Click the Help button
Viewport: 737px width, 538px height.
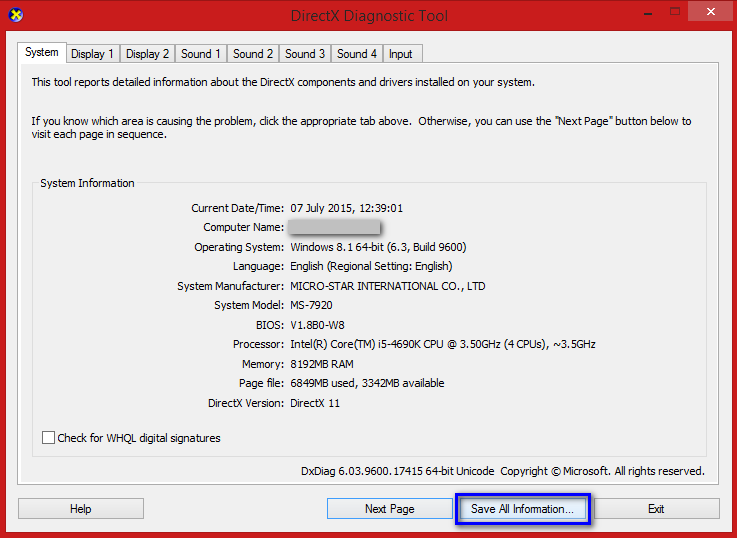81,508
